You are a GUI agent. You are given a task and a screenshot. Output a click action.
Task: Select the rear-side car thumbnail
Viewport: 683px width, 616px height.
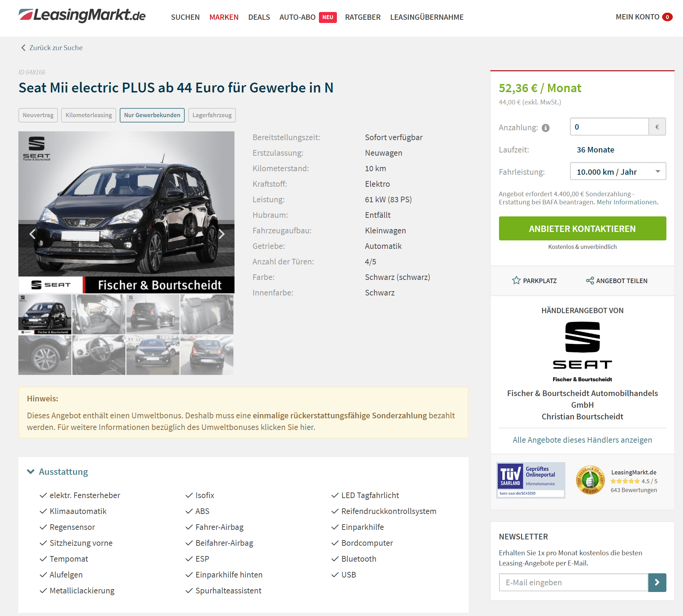[153, 314]
